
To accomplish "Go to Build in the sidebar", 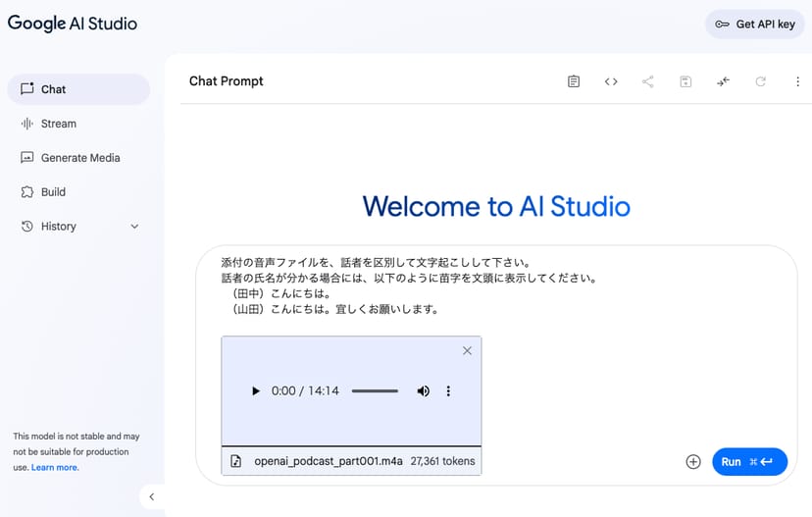I will [x=53, y=192].
